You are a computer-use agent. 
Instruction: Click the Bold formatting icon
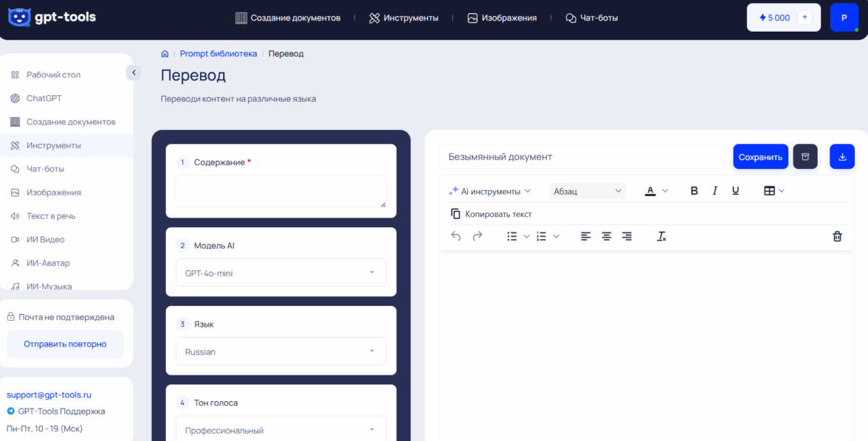point(694,191)
